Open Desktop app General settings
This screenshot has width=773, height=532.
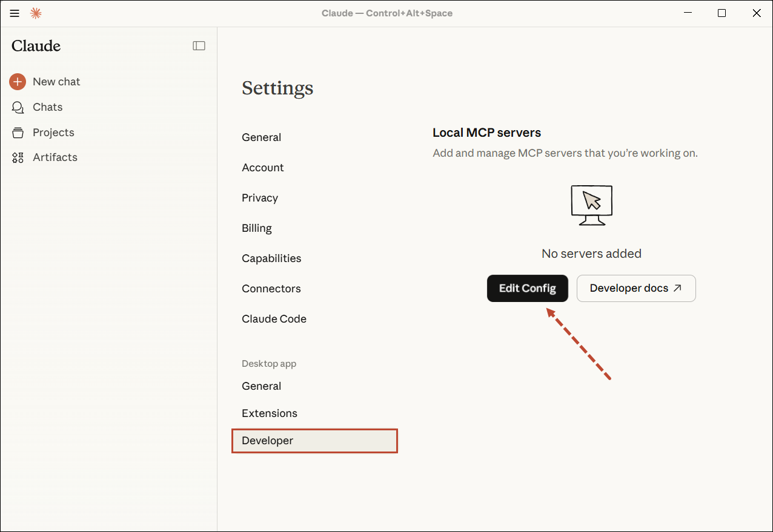(261, 386)
